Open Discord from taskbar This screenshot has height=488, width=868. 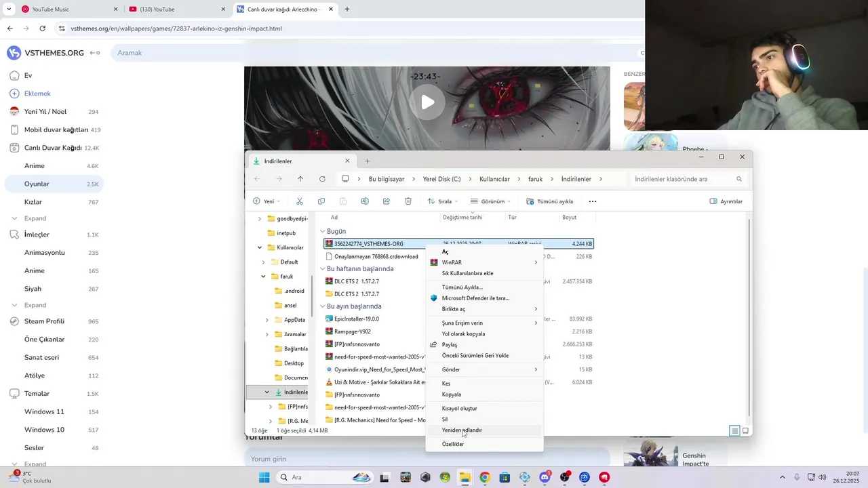coord(545,477)
